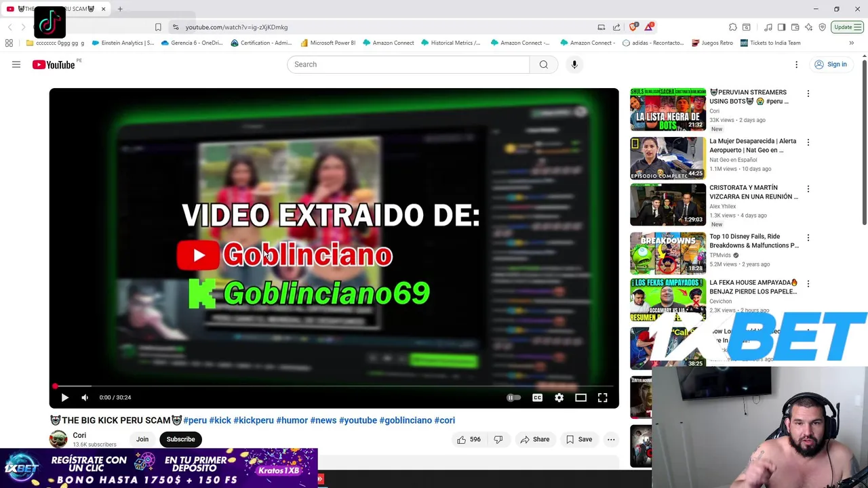
Task: Subscribe to the Cori channel
Action: click(180, 439)
